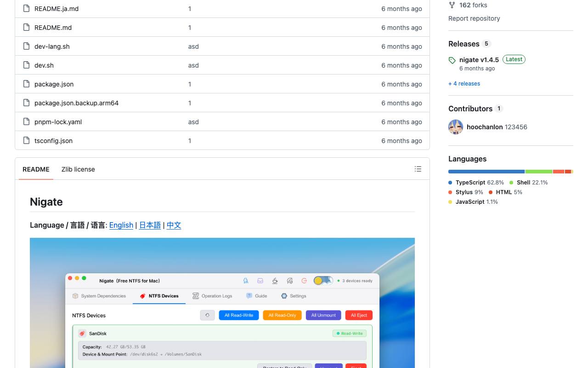Click the file icon next to dev.sh
Image resolution: width=588 pixels, height=368 pixels.
coord(26,65)
